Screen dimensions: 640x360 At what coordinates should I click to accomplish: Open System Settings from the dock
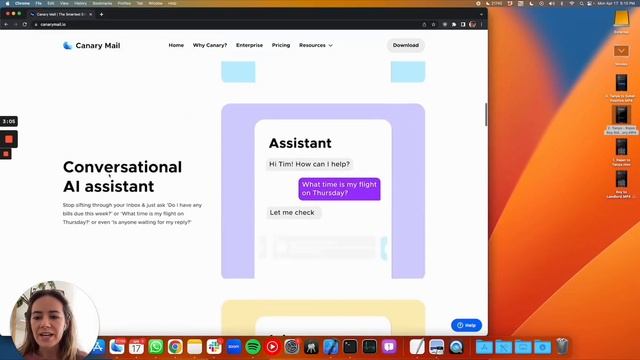[292, 347]
